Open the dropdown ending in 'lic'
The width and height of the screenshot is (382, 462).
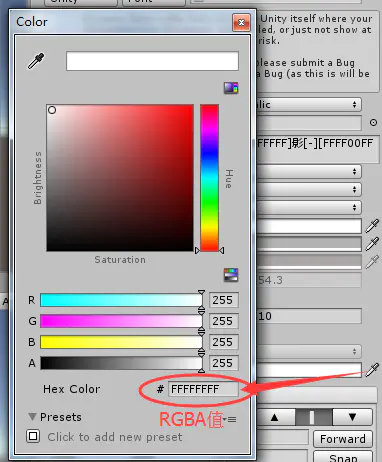pos(309,105)
